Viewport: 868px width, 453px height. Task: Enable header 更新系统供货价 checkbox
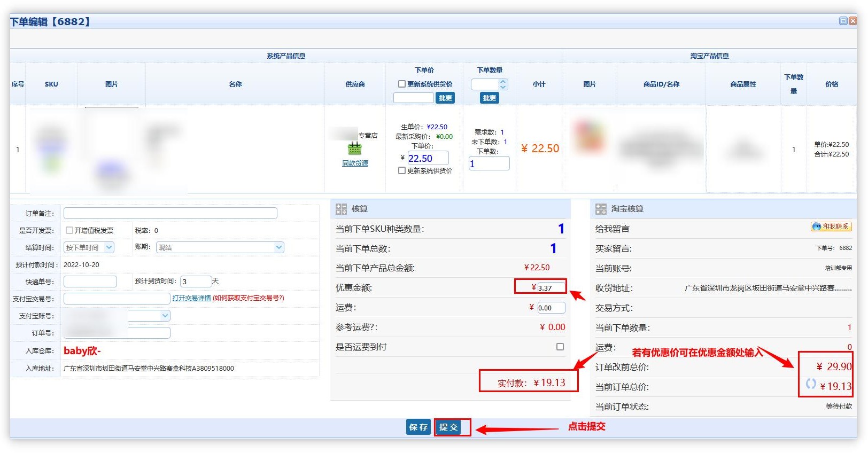pyautogui.click(x=402, y=84)
